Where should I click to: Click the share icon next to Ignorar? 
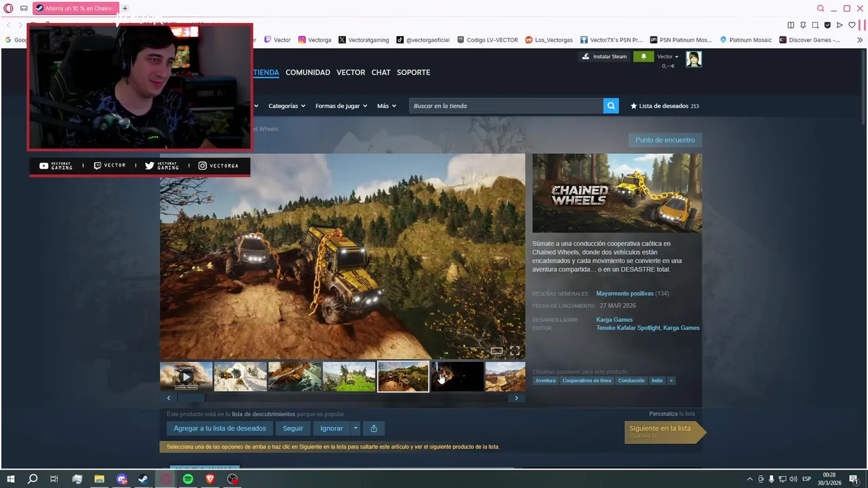coord(374,428)
